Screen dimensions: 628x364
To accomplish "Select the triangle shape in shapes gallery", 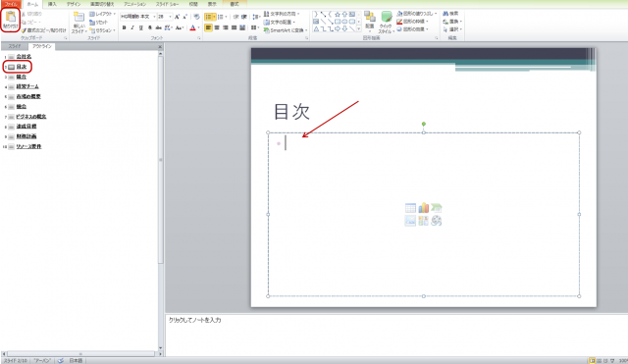I will click(x=316, y=28).
